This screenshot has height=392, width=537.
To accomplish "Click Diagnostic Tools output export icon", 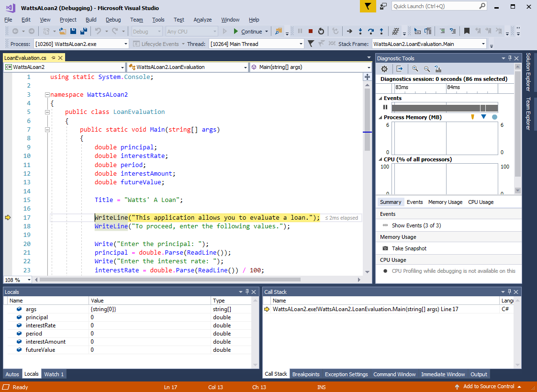I will [400, 69].
